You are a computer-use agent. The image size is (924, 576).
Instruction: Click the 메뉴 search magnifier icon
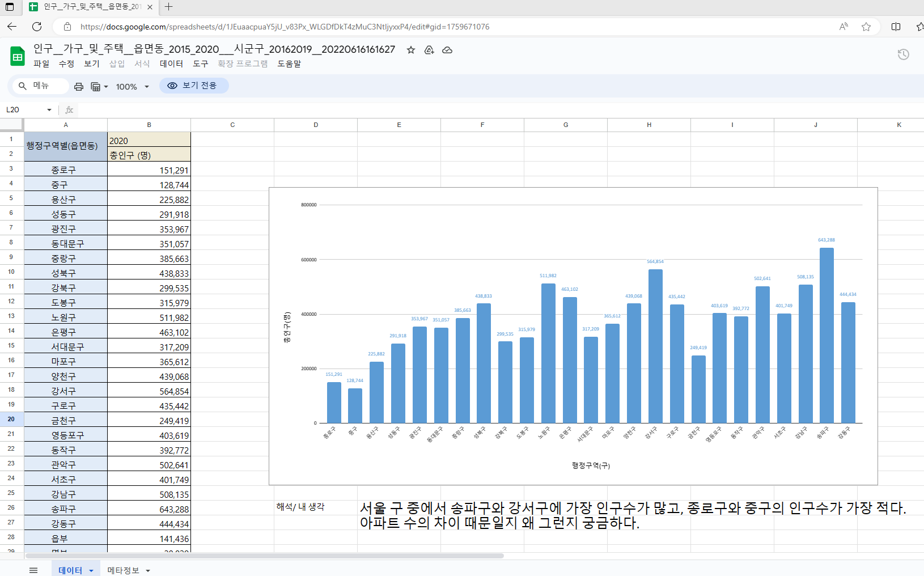coord(23,86)
